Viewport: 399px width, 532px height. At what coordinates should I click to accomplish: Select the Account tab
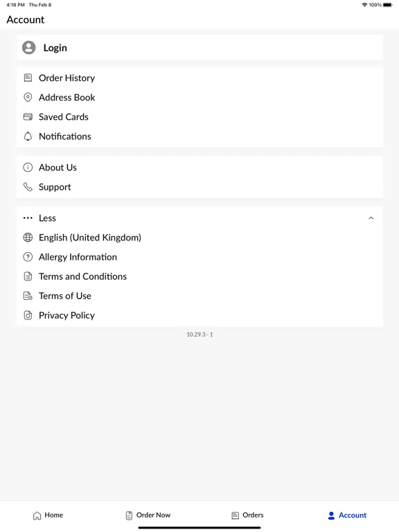[x=347, y=515]
